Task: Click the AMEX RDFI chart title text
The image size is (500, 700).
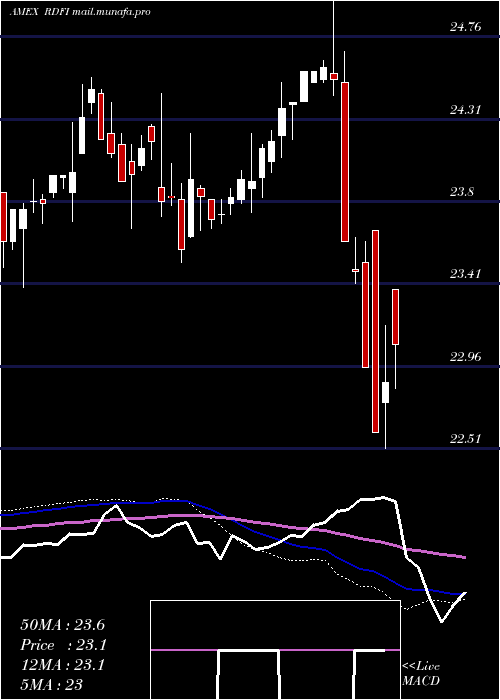Action: [79, 12]
